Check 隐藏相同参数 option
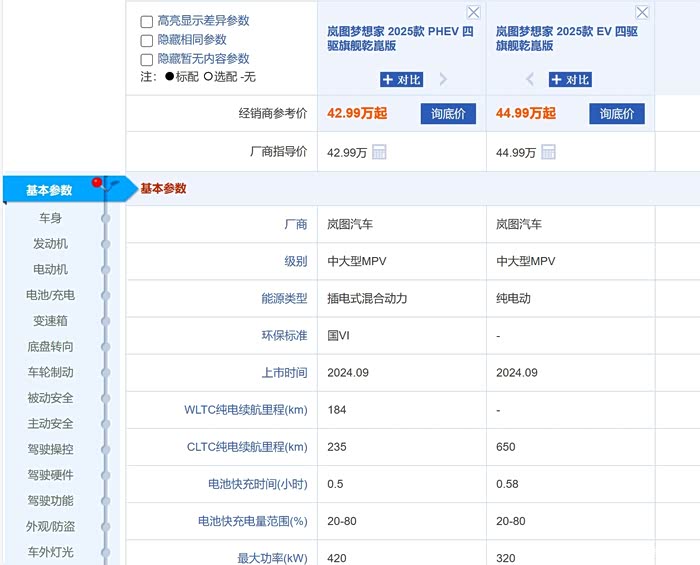Screen dimensions: 700x565 147,40
